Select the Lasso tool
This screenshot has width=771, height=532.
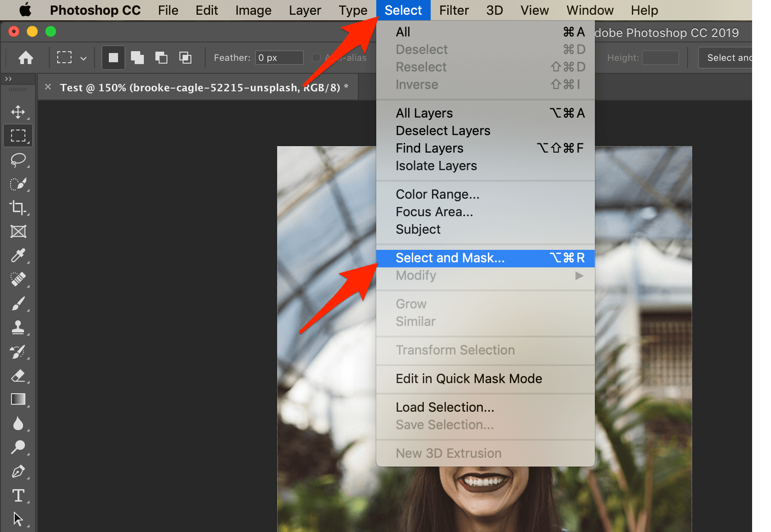18,160
